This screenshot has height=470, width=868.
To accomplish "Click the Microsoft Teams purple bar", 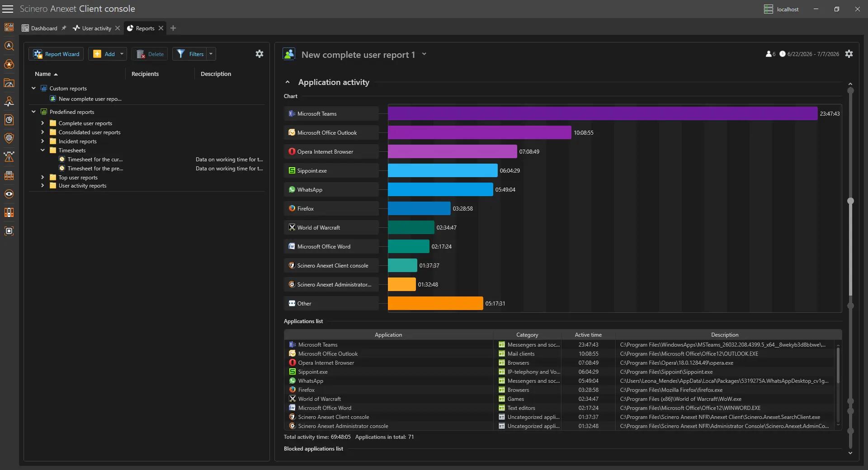I will (x=603, y=113).
